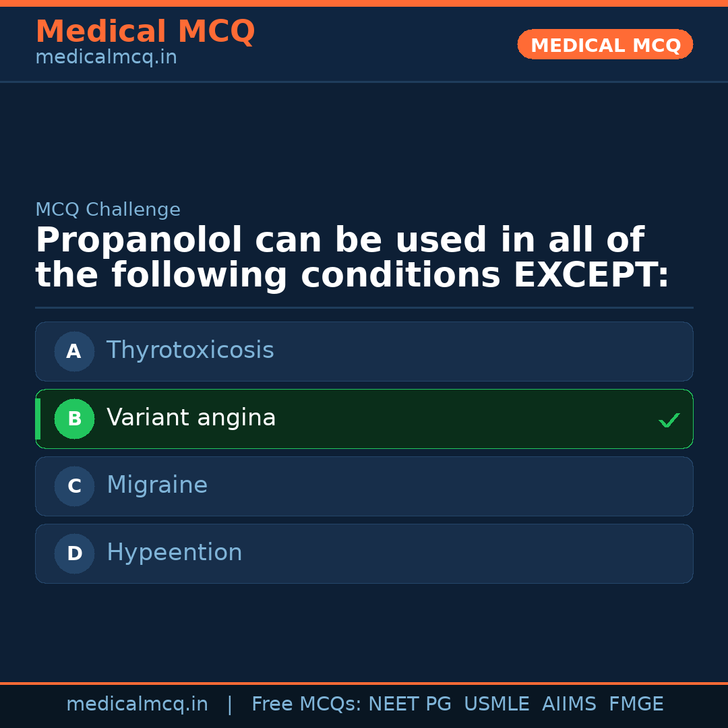Choose the Thyrotoxicosis answer option
This screenshot has width=728, height=728.
190,351
